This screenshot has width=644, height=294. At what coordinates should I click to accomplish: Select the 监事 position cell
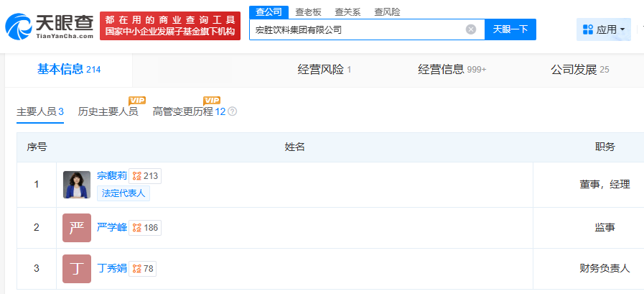(x=605, y=228)
